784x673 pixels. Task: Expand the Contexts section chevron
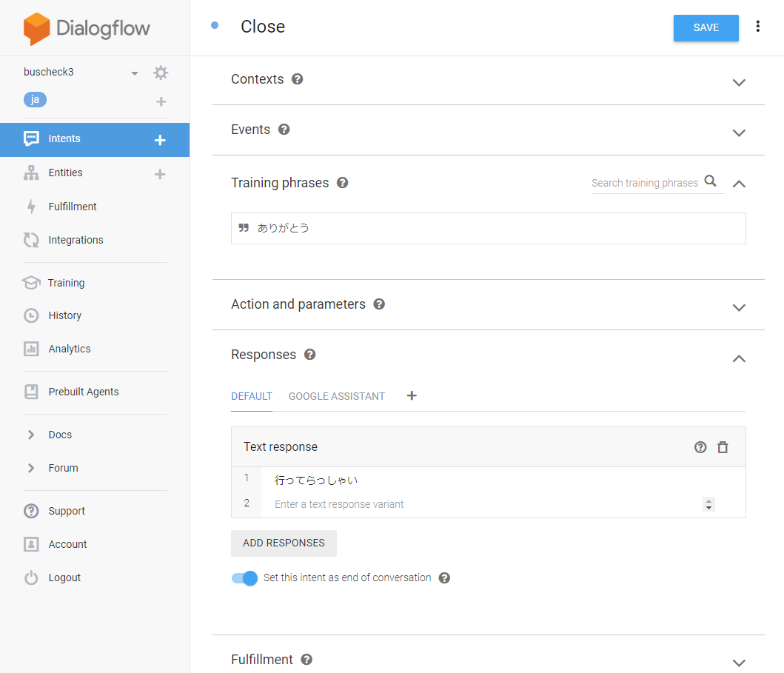pos(739,82)
